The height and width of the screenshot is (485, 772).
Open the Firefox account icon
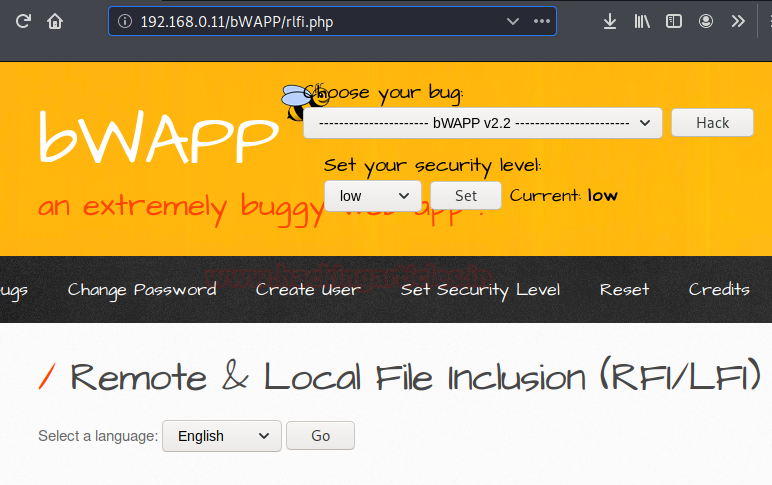pos(706,21)
